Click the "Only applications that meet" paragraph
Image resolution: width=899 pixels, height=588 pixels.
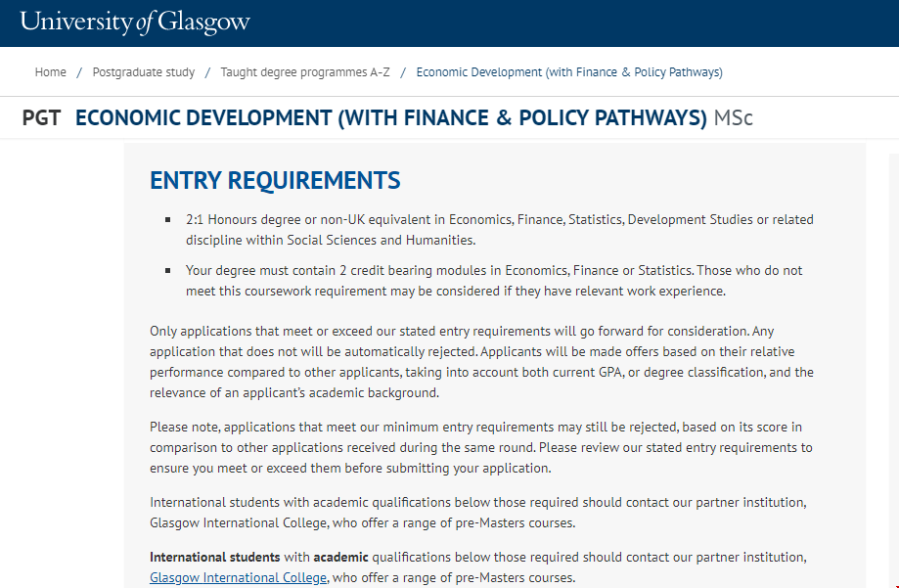pos(479,362)
